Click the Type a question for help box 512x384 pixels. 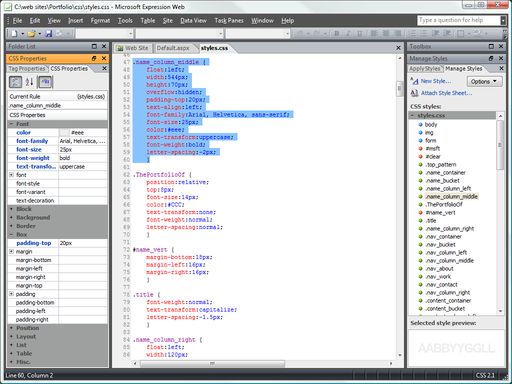[x=459, y=20]
